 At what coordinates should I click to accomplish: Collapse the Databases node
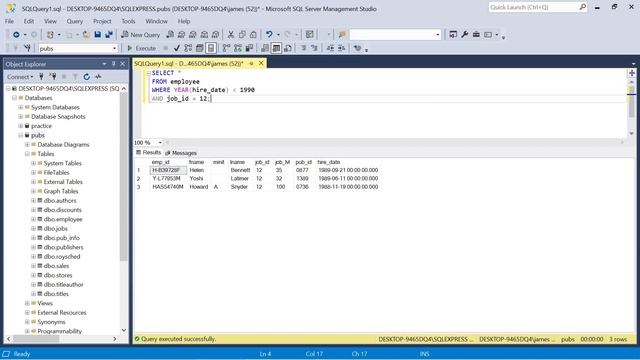click(14, 98)
